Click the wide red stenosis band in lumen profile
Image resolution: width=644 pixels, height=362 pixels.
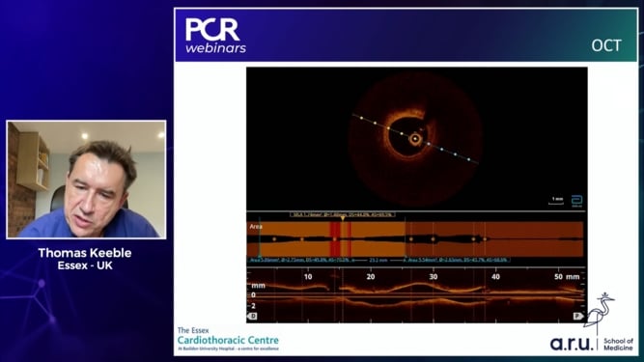(x=335, y=239)
